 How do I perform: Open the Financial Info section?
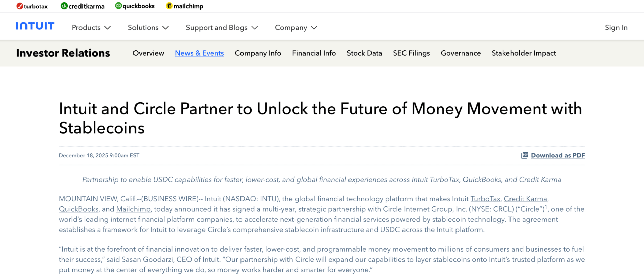pos(314,53)
